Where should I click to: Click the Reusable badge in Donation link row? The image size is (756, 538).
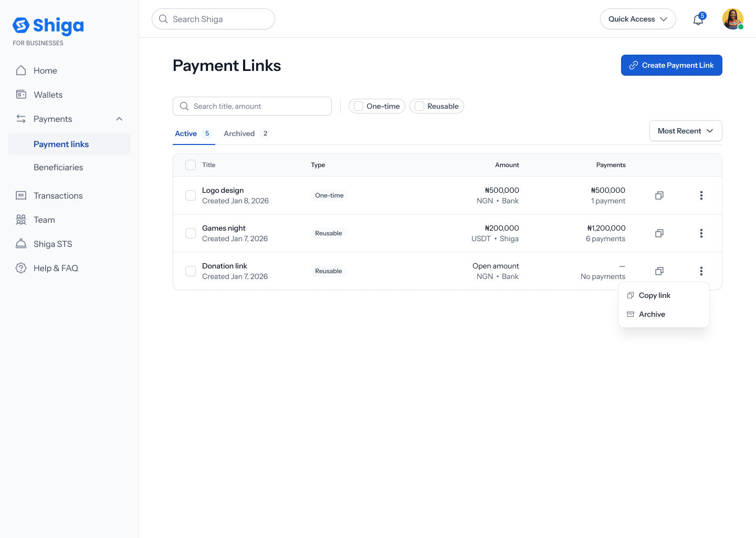(328, 271)
